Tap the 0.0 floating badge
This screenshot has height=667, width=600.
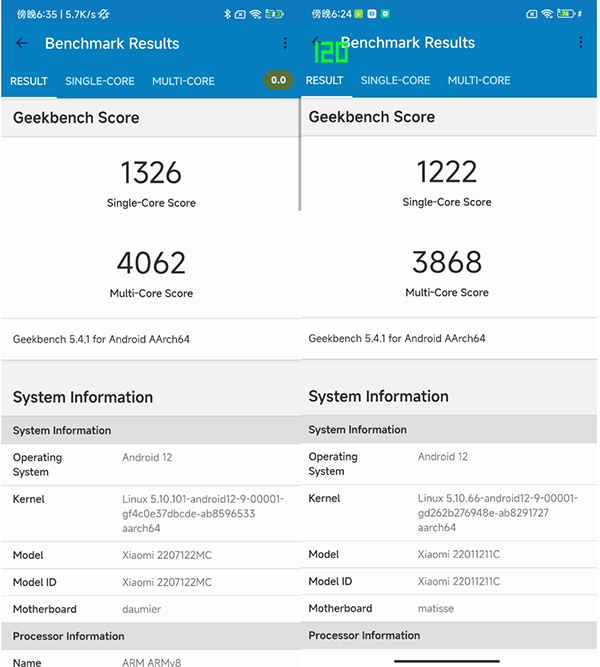pos(278,80)
